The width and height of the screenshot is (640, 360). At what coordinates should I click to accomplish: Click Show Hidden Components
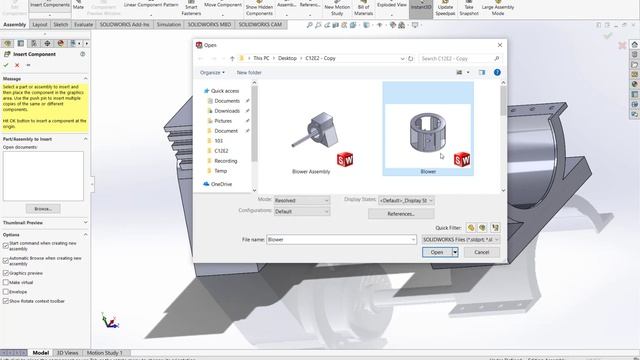click(259, 8)
